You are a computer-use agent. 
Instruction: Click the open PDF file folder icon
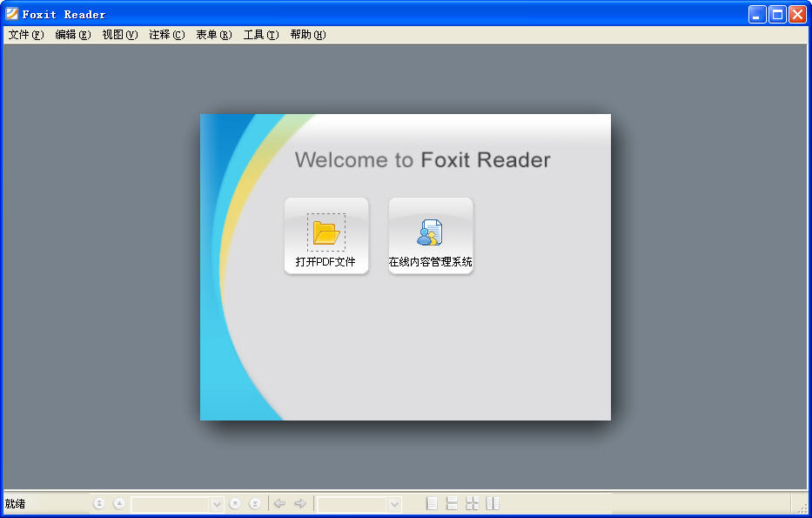pyautogui.click(x=326, y=232)
